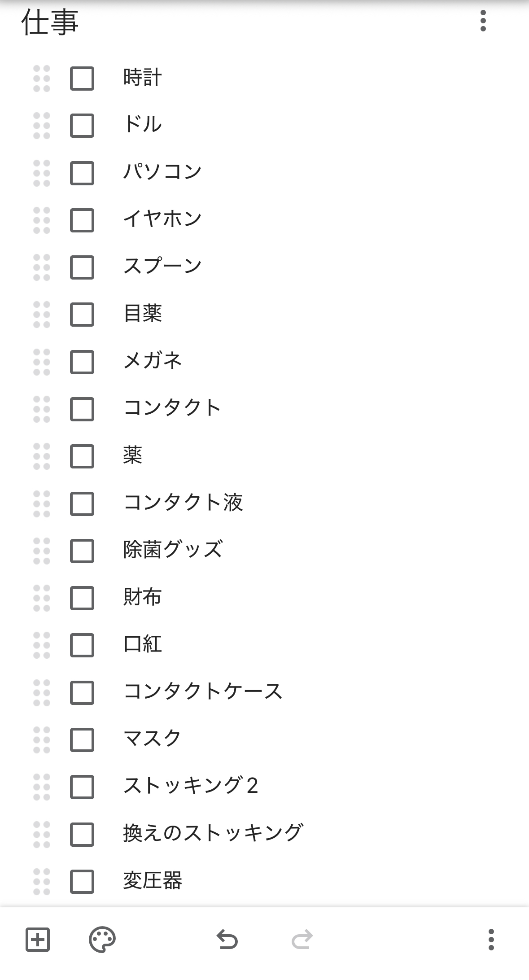Tap the 換えのストッキング item text
This screenshot has width=529, height=980.
[214, 834]
